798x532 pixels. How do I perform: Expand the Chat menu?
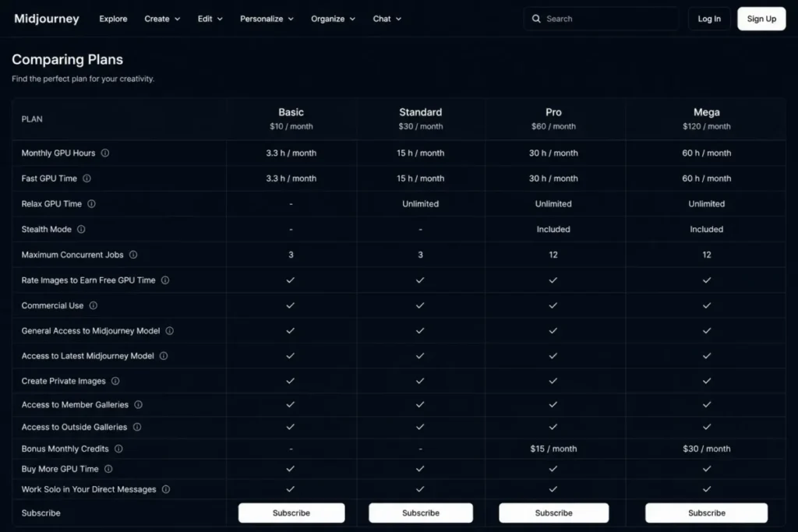(387, 19)
